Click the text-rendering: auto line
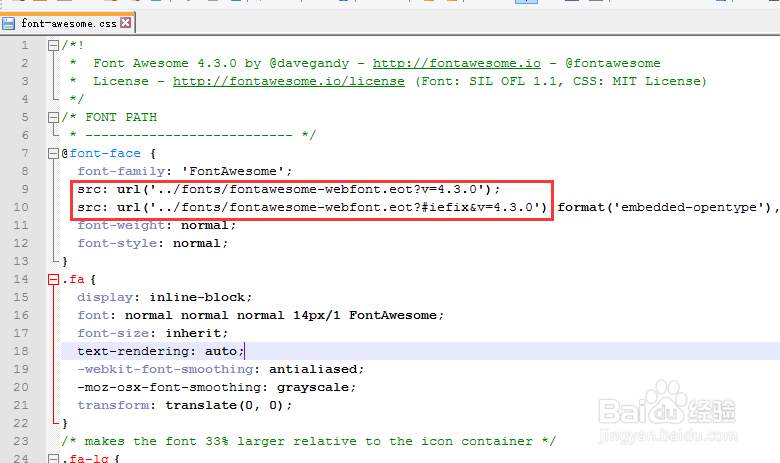 pyautogui.click(x=161, y=351)
